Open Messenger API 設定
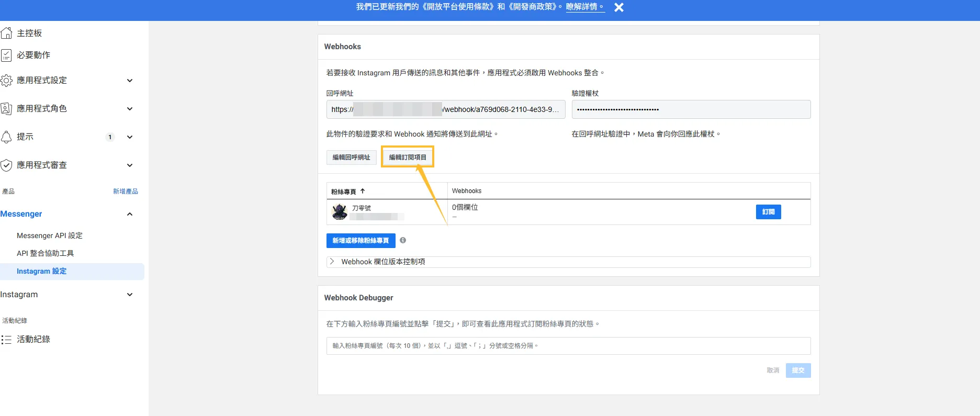Viewport: 980px width, 416px height. pyautogui.click(x=50, y=235)
